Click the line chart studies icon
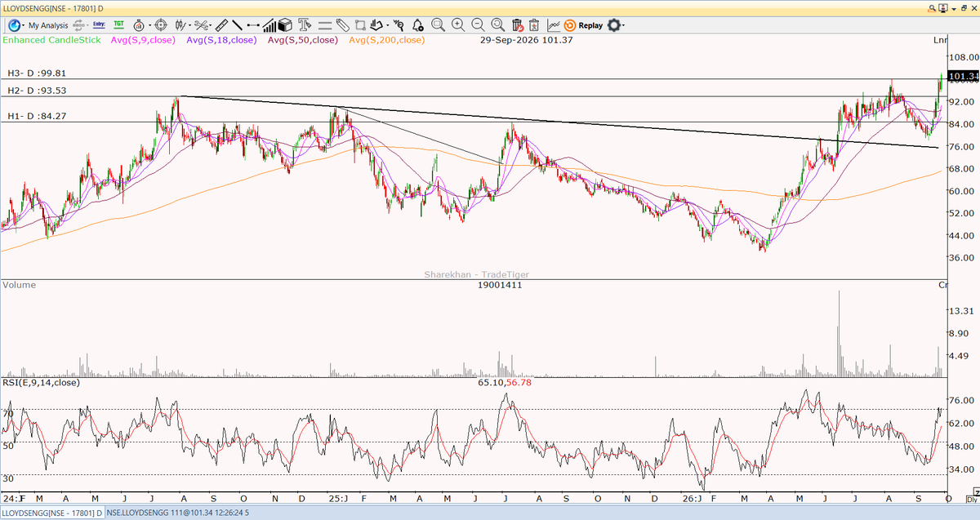Viewport: 980px width, 520px height. point(554,25)
